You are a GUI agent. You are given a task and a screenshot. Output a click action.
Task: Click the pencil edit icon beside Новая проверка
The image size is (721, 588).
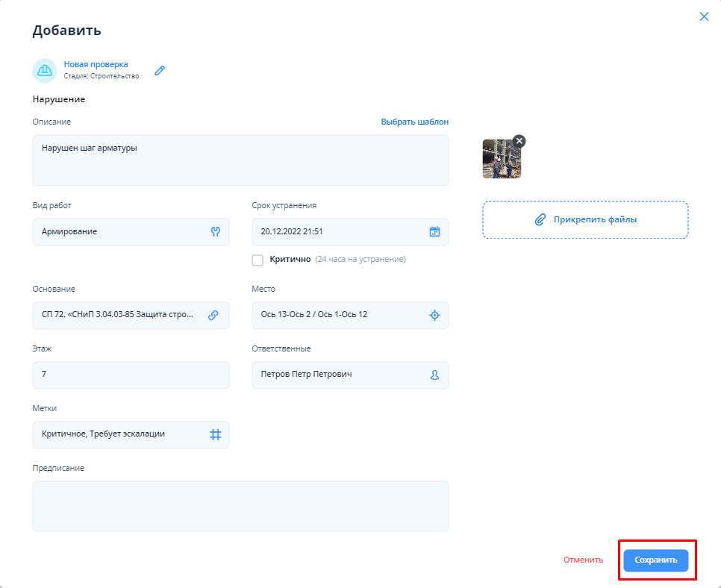160,70
